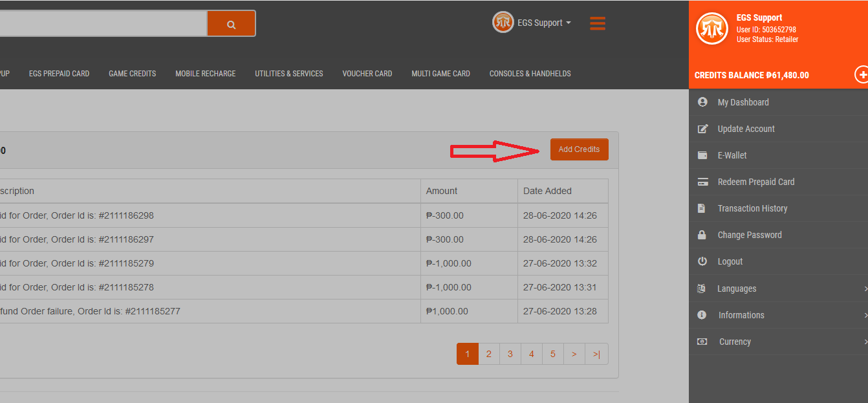Open Mobile Recharge category
This screenshot has height=403, width=868.
pos(205,74)
